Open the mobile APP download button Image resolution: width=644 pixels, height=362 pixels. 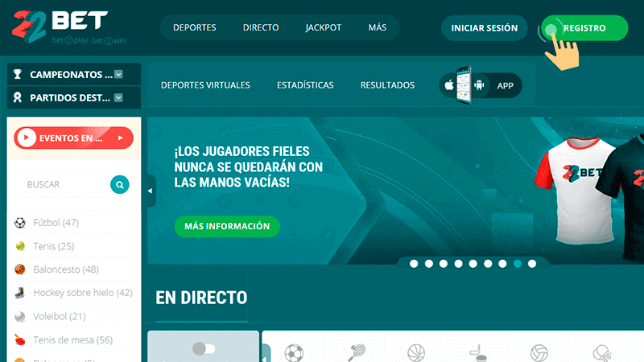pos(481,85)
